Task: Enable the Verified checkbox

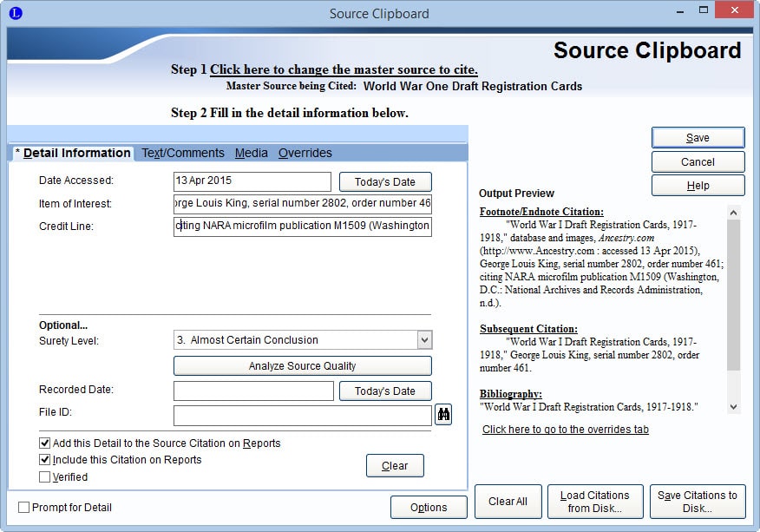Action: (x=44, y=476)
